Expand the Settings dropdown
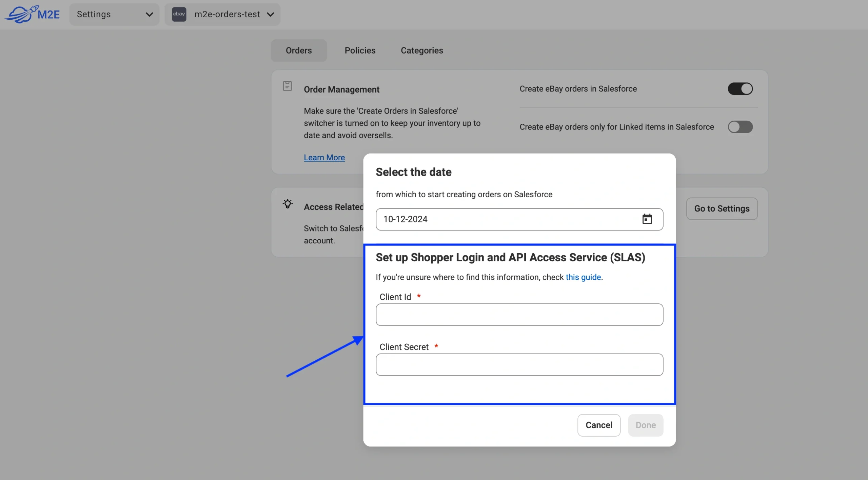The width and height of the screenshot is (868, 480). 114,14
